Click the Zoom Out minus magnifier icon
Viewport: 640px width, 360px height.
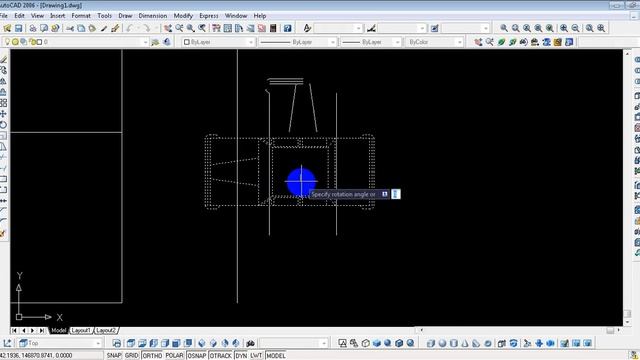(575, 28)
